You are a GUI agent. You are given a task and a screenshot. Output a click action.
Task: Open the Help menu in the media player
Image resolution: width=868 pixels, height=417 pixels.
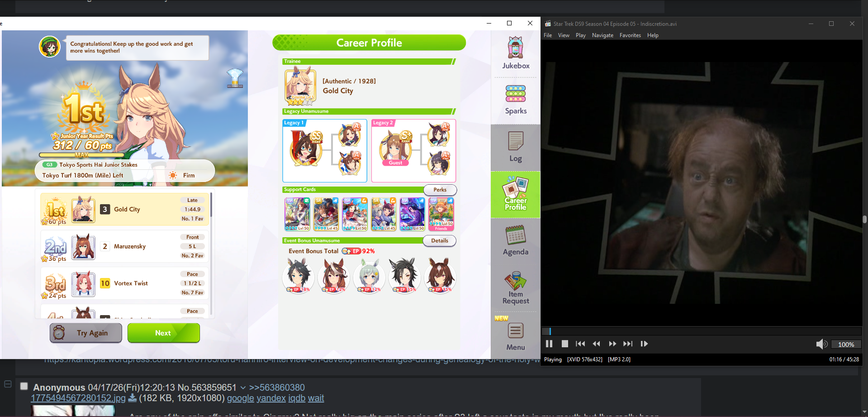(x=653, y=35)
